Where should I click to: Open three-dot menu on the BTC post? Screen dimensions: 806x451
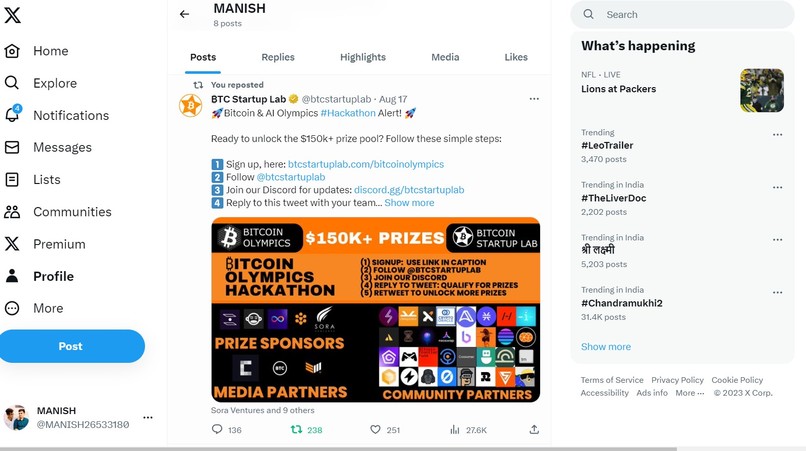coord(534,99)
